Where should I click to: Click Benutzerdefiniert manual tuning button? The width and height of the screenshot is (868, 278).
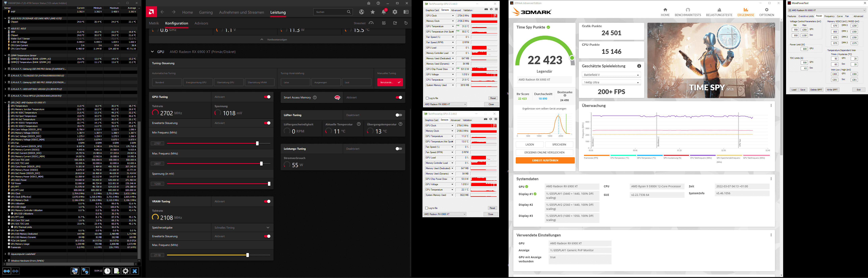[390, 82]
